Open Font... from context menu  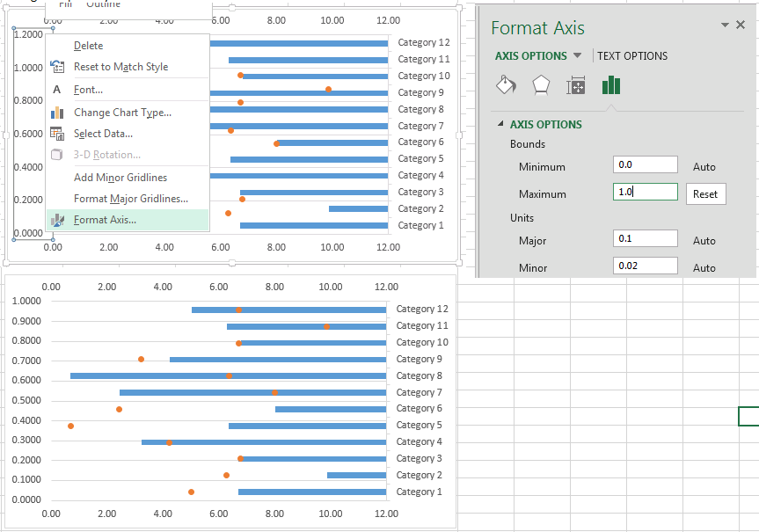[128, 90]
